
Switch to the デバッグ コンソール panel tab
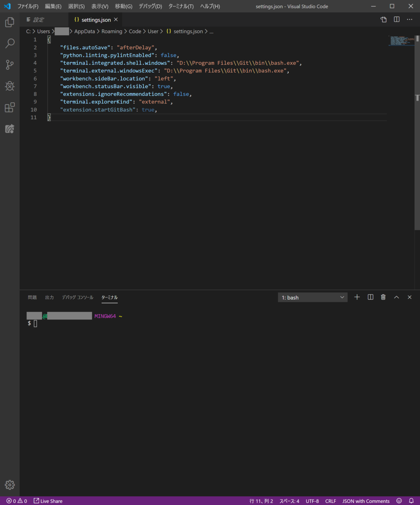77,297
